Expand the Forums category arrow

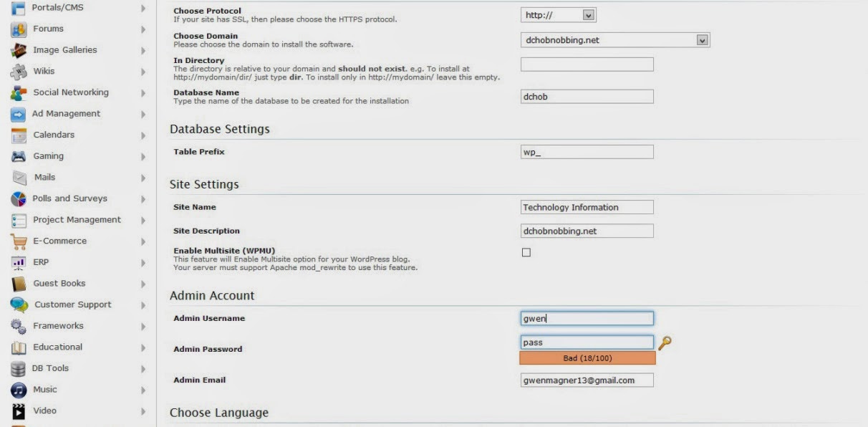tap(143, 29)
